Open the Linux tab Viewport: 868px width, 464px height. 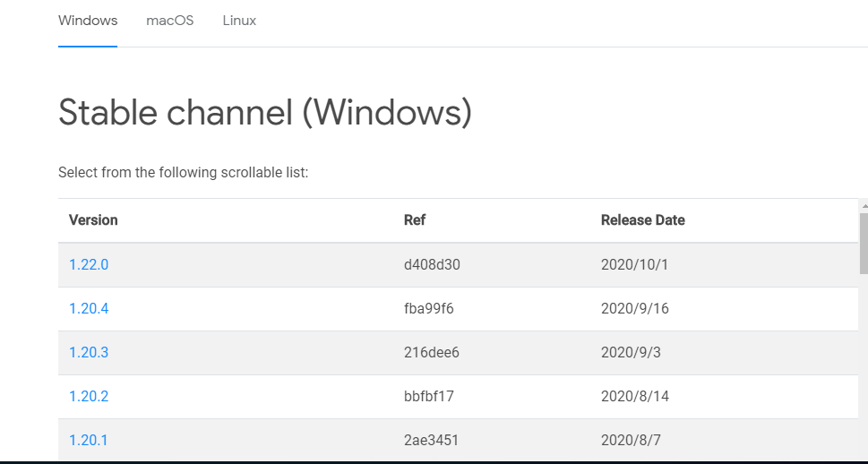pos(239,21)
